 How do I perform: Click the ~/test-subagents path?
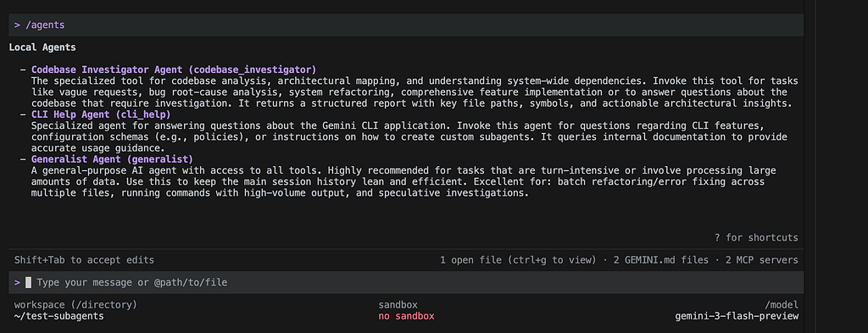tap(58, 316)
